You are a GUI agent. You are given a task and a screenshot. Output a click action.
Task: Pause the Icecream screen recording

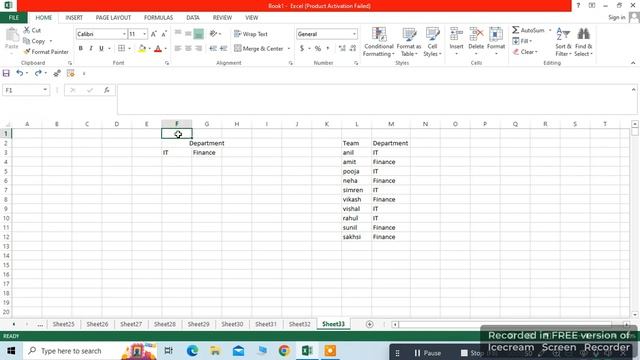click(427, 353)
